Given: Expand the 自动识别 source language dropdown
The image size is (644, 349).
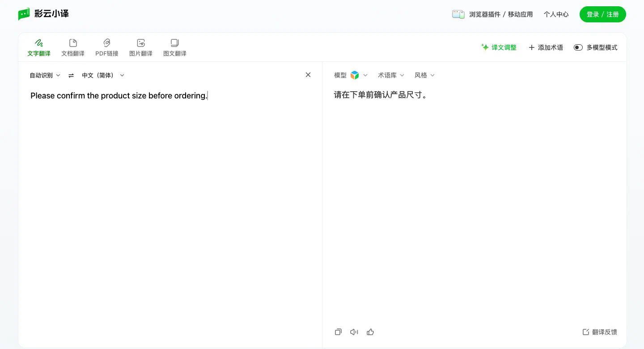Looking at the screenshot, I should click(x=45, y=76).
